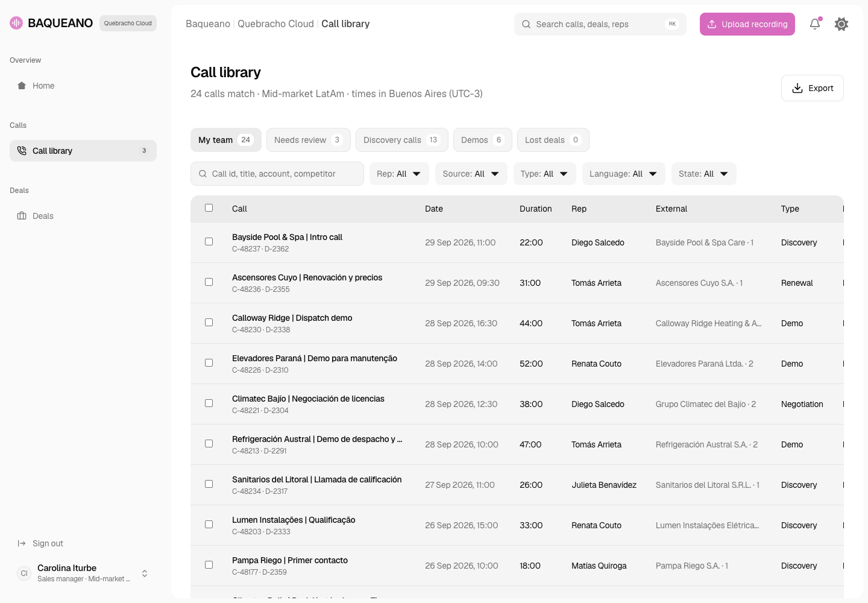This screenshot has height=603, width=868.
Task: Open the Source: All filter dropdown
Action: click(471, 174)
